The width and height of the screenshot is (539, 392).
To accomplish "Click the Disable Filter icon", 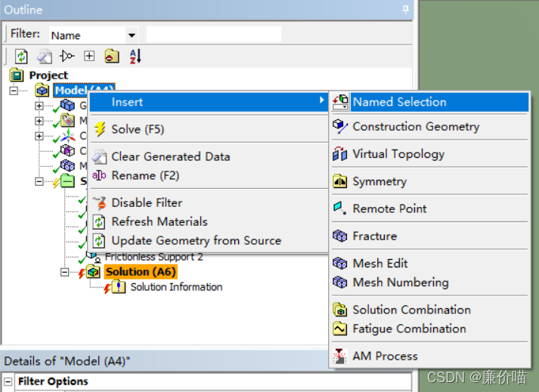I will coord(100,202).
